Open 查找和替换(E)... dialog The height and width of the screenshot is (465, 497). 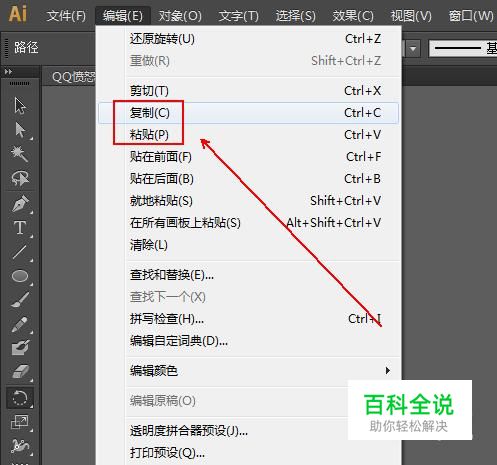tap(248, 275)
